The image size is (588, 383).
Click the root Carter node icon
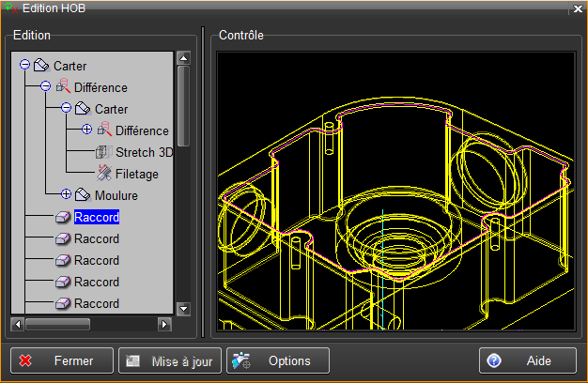tap(41, 66)
